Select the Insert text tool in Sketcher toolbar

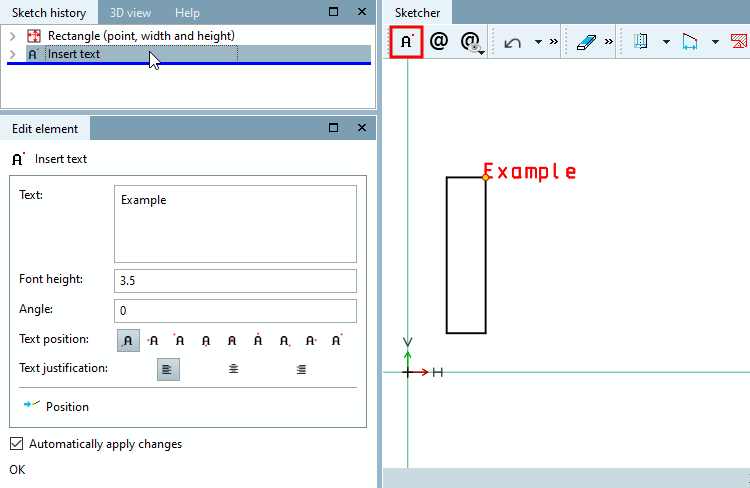click(406, 42)
